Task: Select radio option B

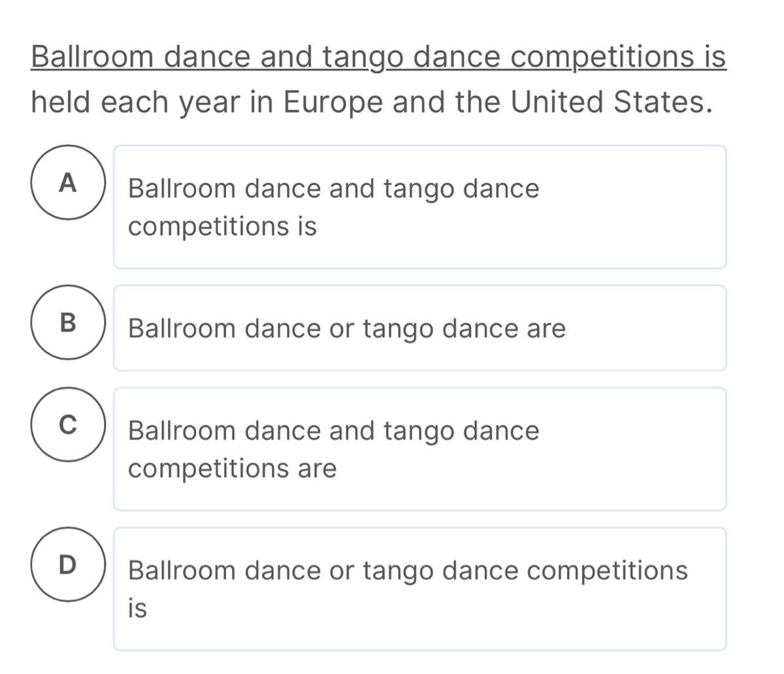Action: click(x=67, y=322)
